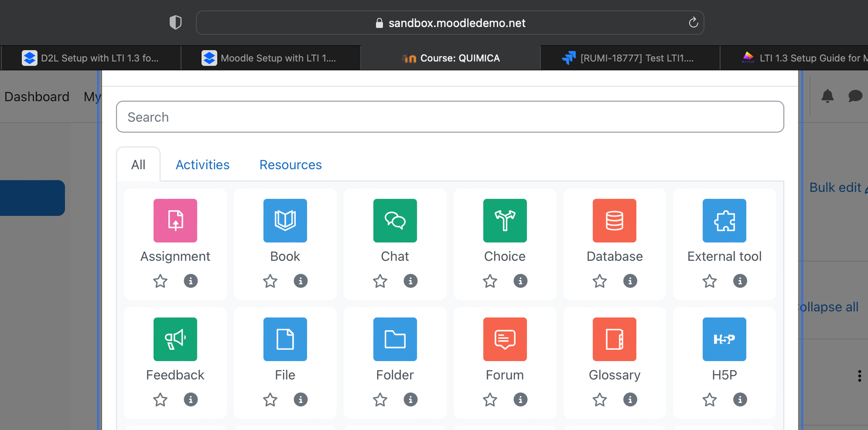Star the Forum activity as favourite

[490, 400]
